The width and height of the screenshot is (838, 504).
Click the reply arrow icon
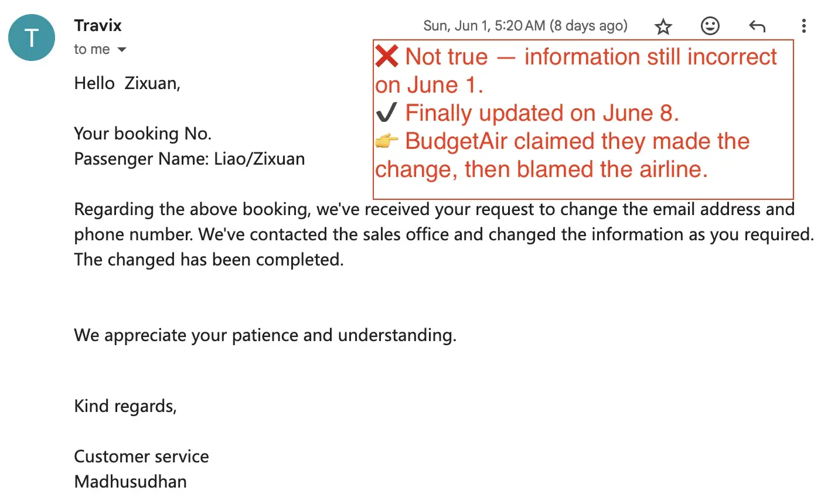[x=757, y=26]
